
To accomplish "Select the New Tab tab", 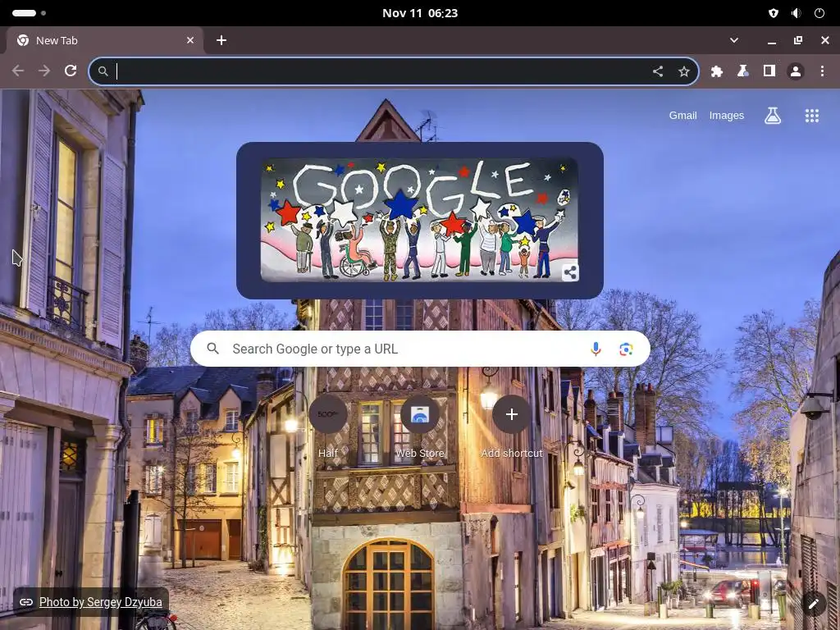I will click(104, 40).
